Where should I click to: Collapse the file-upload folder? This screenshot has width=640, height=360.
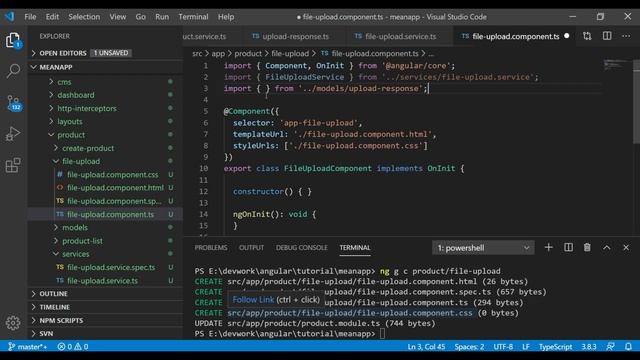click(x=81, y=161)
